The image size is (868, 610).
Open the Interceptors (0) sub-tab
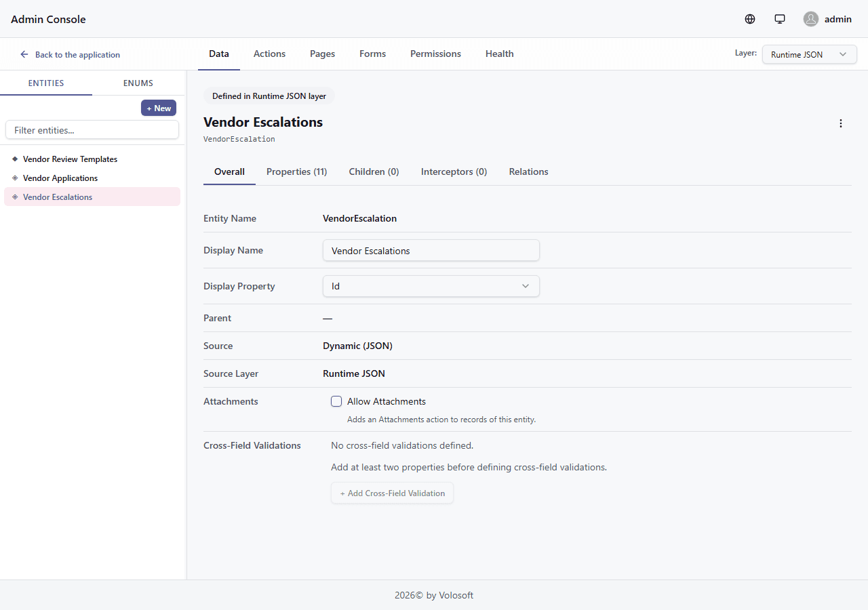point(454,171)
